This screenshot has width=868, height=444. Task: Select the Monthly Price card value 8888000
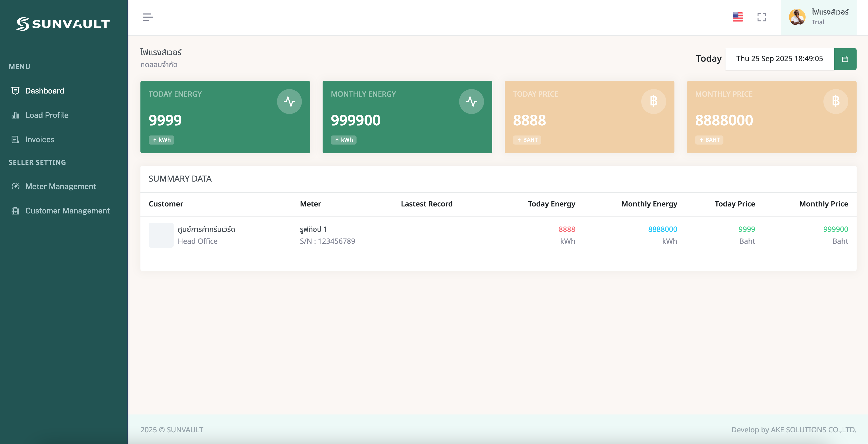click(x=724, y=120)
